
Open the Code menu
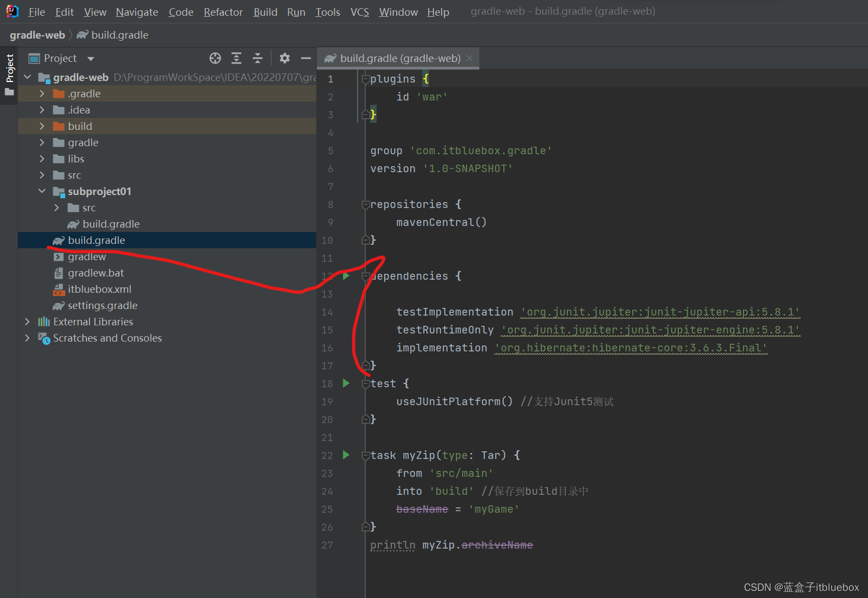point(181,12)
